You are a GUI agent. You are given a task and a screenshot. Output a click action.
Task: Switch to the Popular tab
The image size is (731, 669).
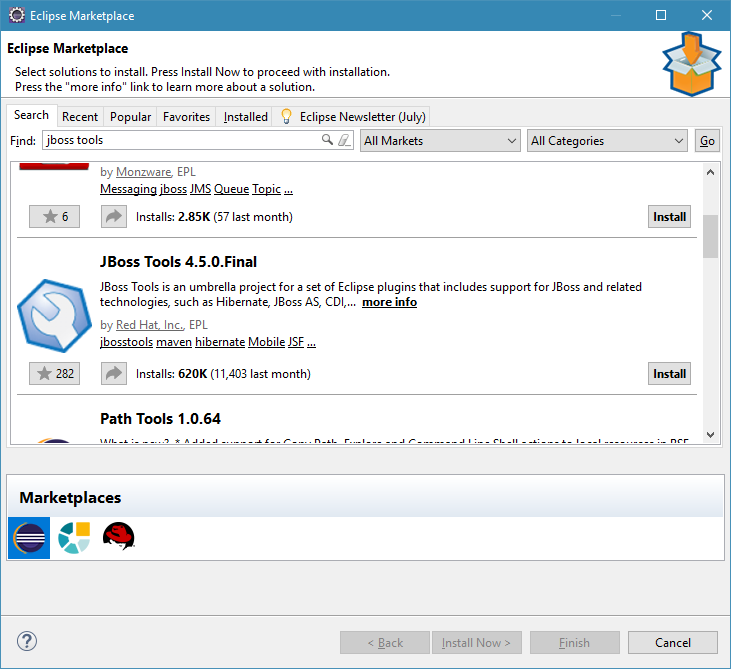pos(131,117)
